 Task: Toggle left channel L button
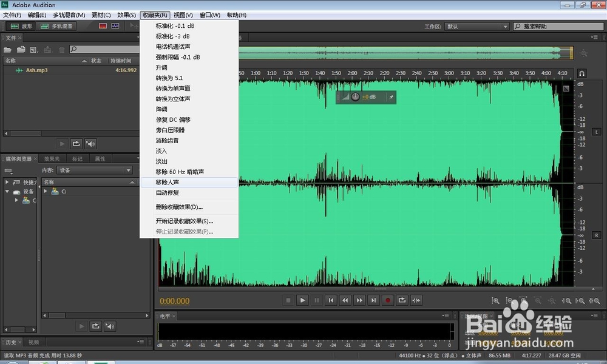[597, 132]
